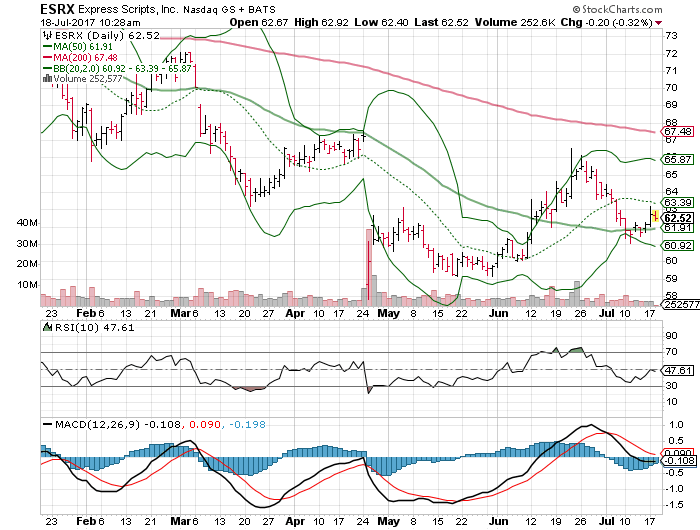The height and width of the screenshot is (530, 700).
Task: Click the 63.39 middle band price tag
Action: (x=678, y=203)
